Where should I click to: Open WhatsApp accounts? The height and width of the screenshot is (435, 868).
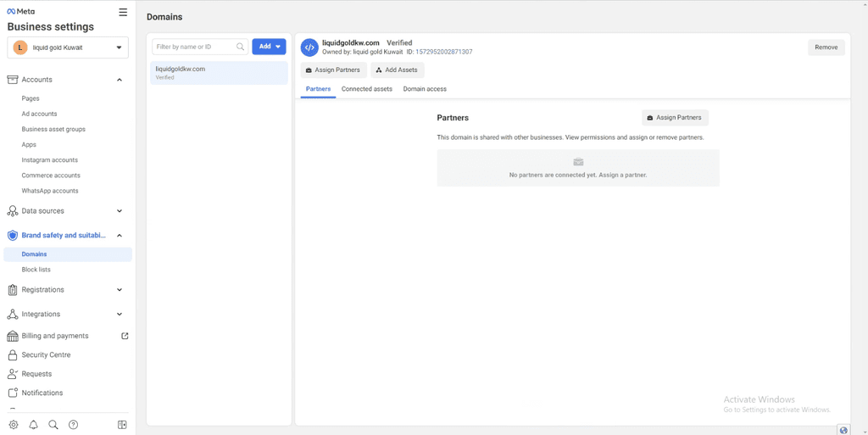point(50,191)
